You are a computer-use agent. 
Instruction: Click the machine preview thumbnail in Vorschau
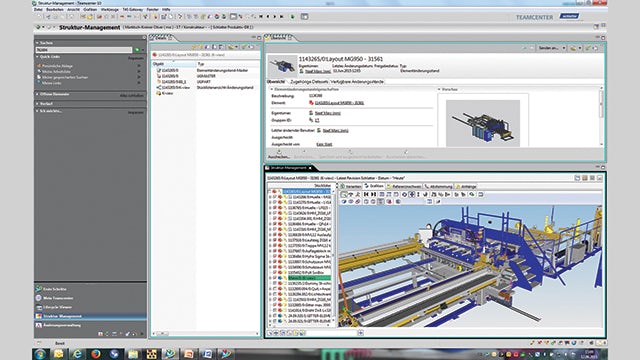483,123
